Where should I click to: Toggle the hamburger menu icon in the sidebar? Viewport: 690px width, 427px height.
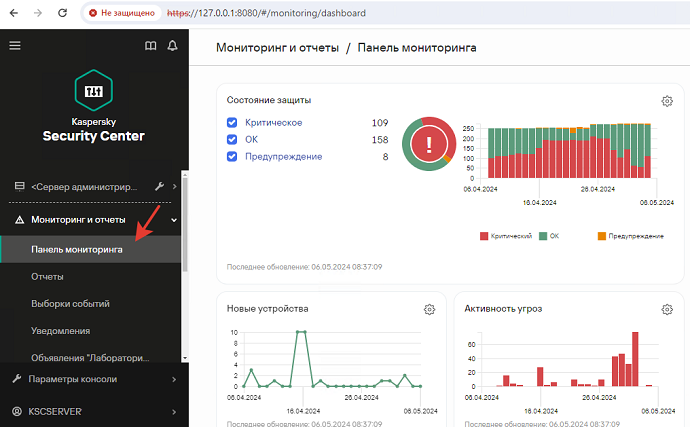coord(15,45)
